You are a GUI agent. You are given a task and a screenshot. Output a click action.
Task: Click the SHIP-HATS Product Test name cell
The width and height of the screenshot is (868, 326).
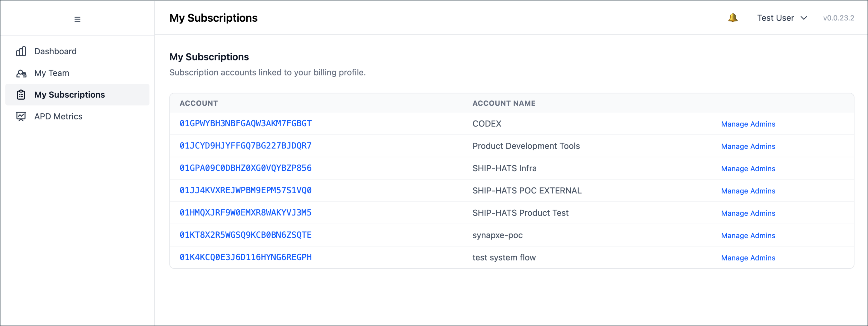(520, 213)
